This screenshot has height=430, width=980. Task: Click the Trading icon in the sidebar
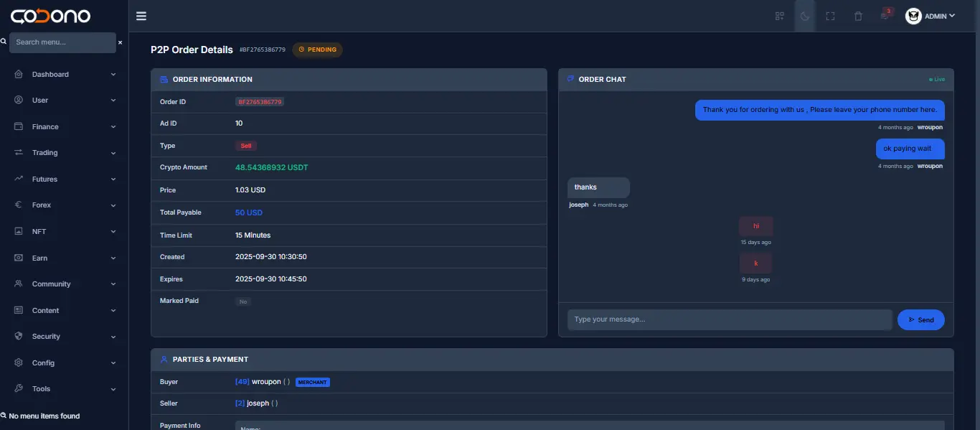19,152
